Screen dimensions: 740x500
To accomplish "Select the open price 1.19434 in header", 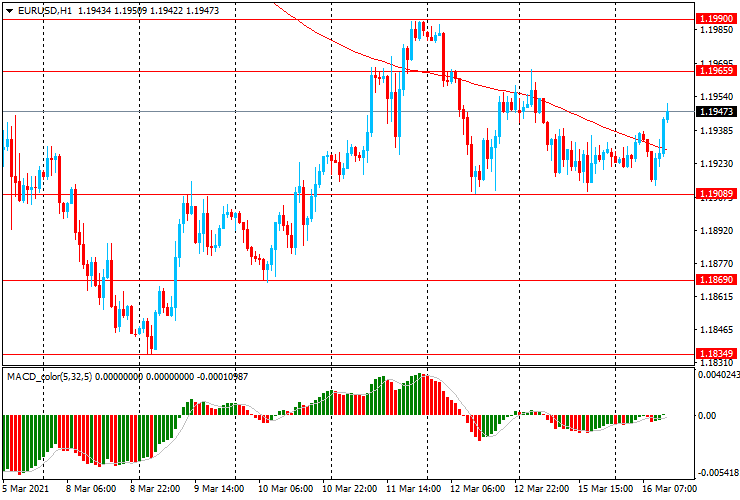I will (94, 10).
